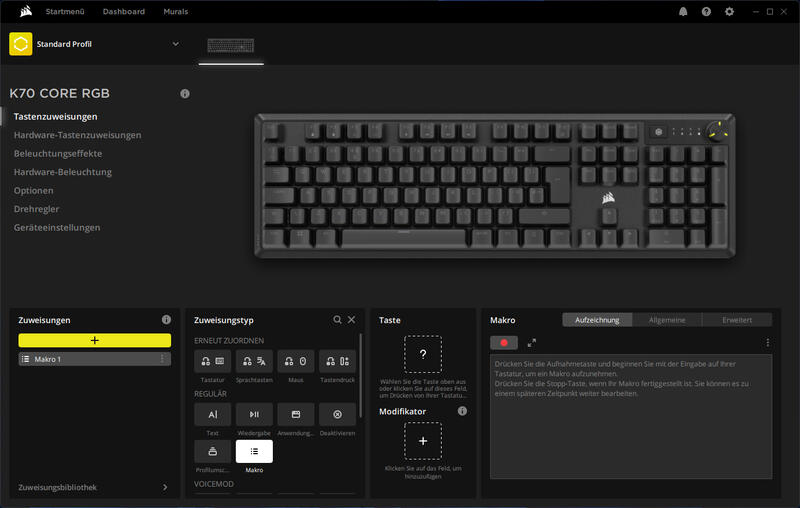
Task: Select Wiedergabe media assignment type
Action: click(x=254, y=415)
